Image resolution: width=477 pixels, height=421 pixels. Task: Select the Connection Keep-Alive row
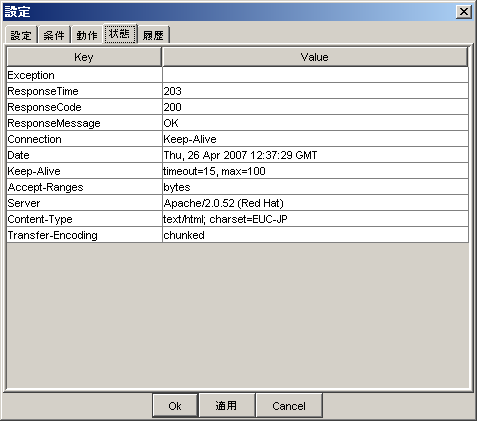[238, 139]
